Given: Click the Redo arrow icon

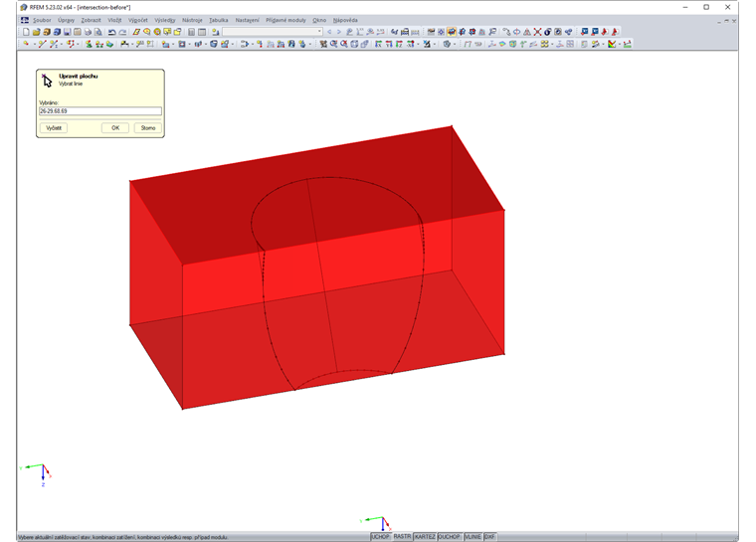Looking at the screenshot, I should tap(122, 32).
